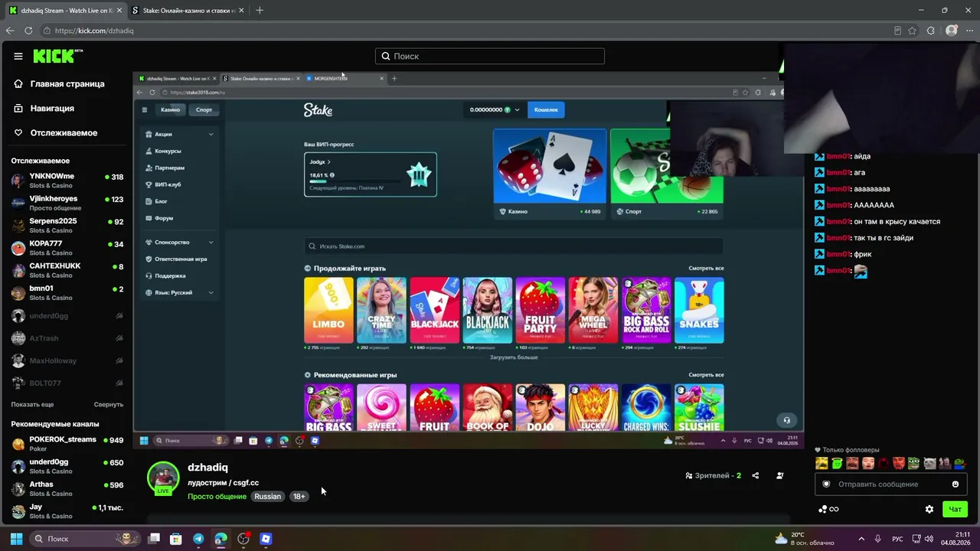Screen dimensions: 980x551
Task: Bookmark this page with the star icon
Action: point(912,31)
